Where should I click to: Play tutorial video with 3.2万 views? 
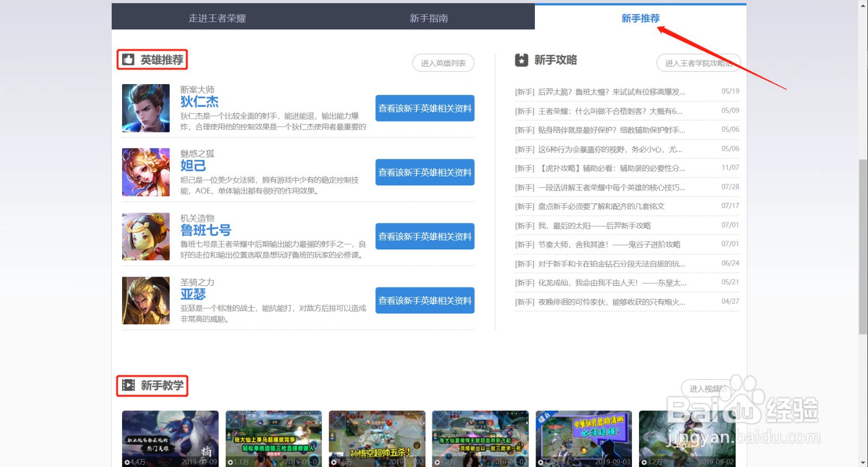click(687, 438)
